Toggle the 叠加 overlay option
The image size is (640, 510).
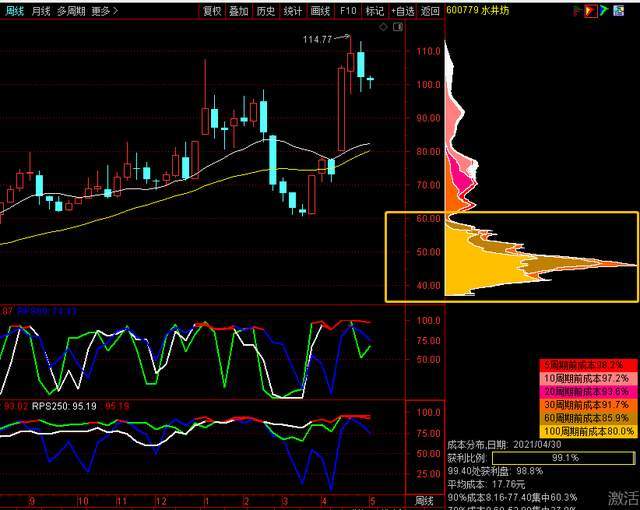(x=239, y=11)
